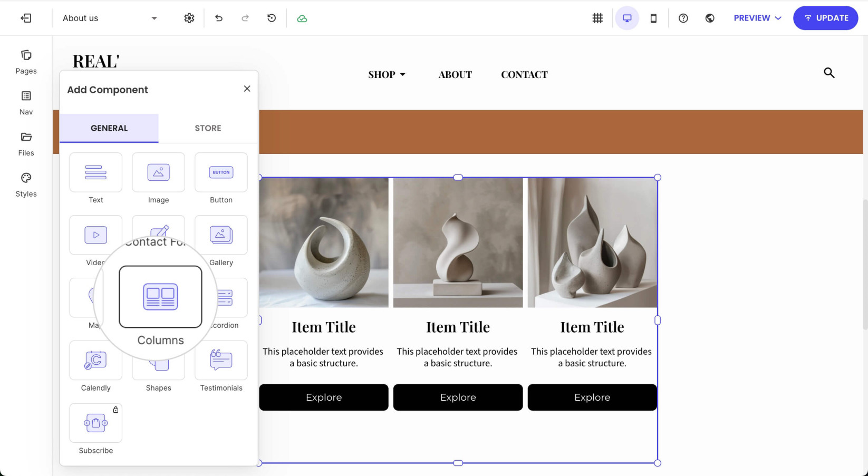Select placeholder text under last item
This screenshot has width=868, height=476.
point(592,357)
